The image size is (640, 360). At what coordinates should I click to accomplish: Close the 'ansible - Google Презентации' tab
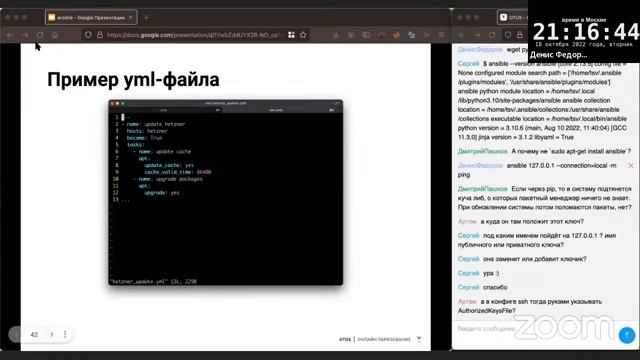tap(131, 18)
